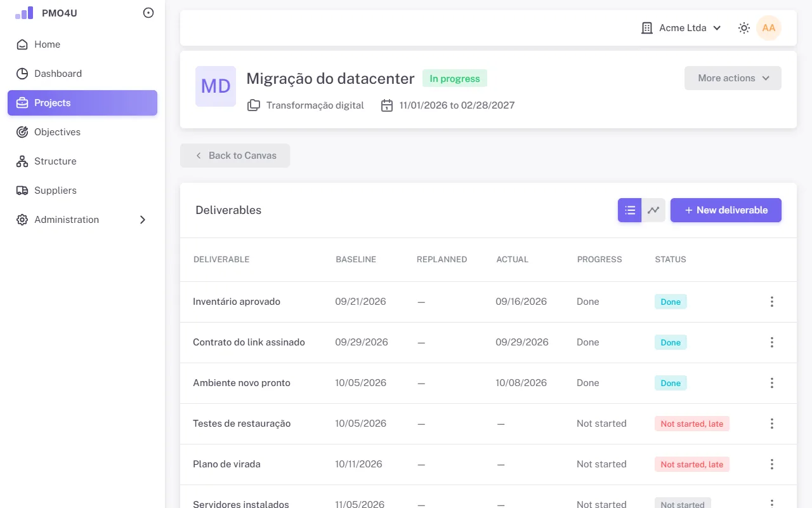Open row menu for Testes de restauração

click(x=772, y=424)
